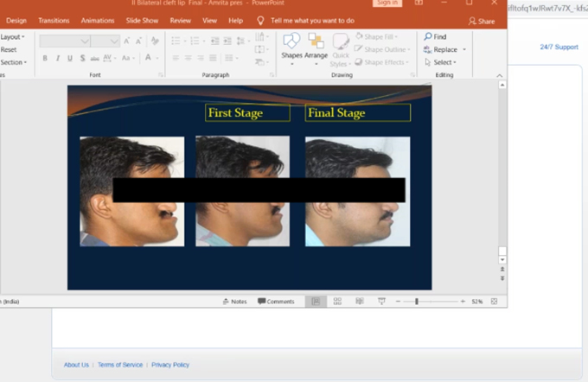Open the font name combo box
Image resolution: width=588 pixels, height=382 pixels.
point(65,41)
